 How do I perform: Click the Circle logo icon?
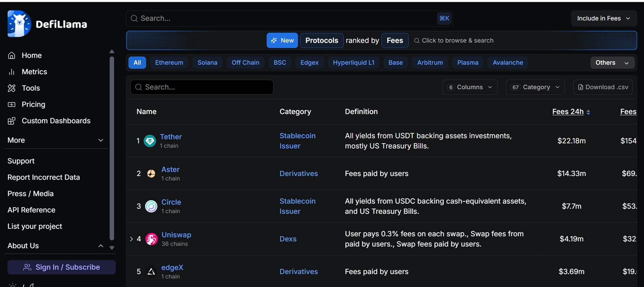tap(151, 206)
